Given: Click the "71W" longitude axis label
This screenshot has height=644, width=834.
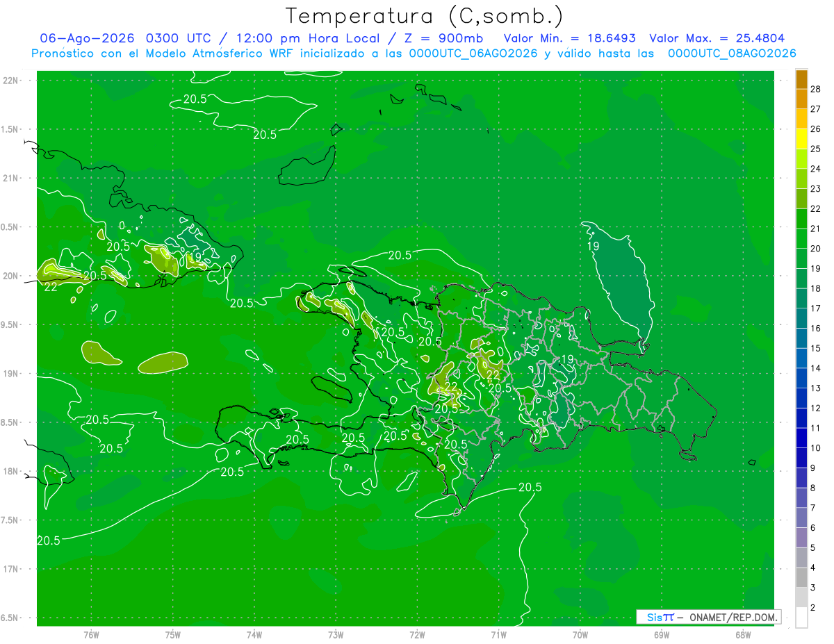Looking at the screenshot, I should click(498, 634).
